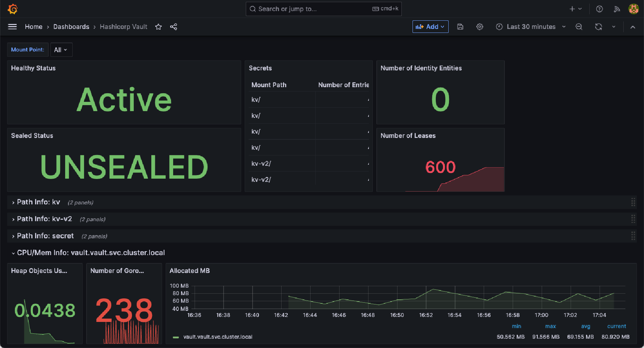Click the Healthy Status panel title
Viewport: 644px width, 348px height.
click(x=33, y=68)
